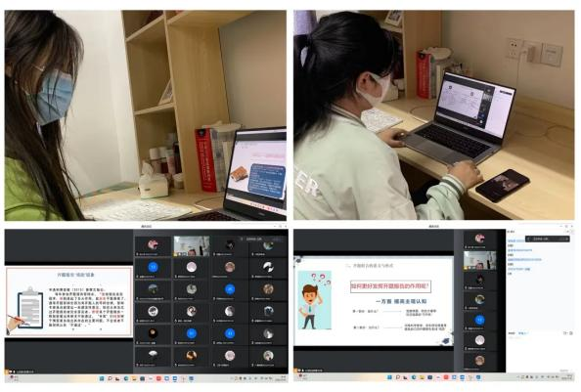Open yellow File Explorer icon in left taskbar
The width and height of the screenshot is (581, 392).
pyautogui.click(x=134, y=378)
